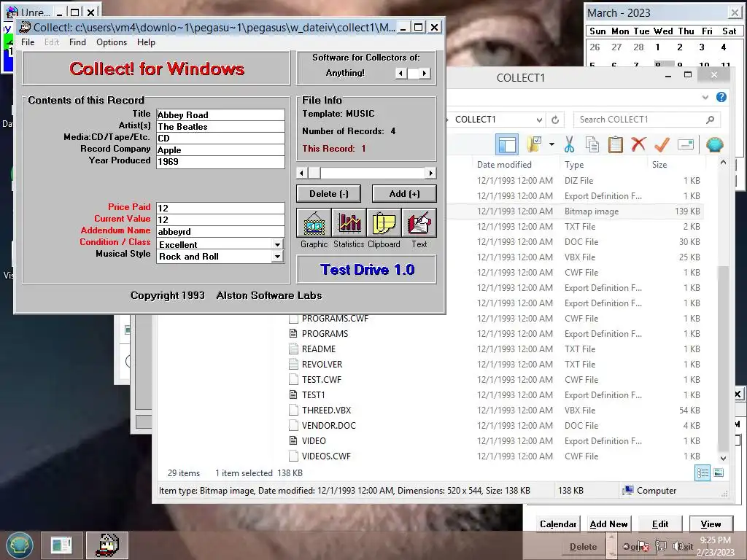Click the folder options icon in COLLECT1 toolbar
Viewport: 747px width, 560px height.
pos(535,144)
